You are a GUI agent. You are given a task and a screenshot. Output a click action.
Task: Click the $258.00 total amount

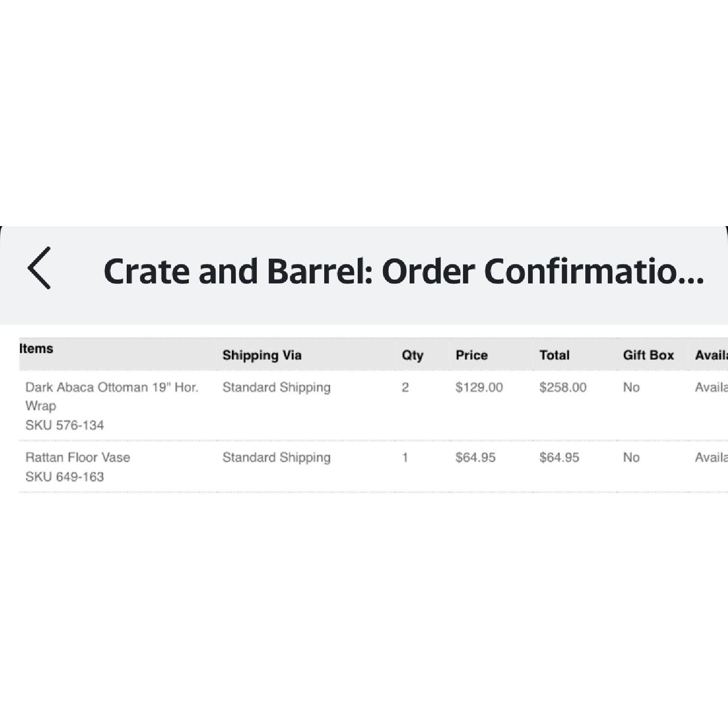pyautogui.click(x=562, y=388)
